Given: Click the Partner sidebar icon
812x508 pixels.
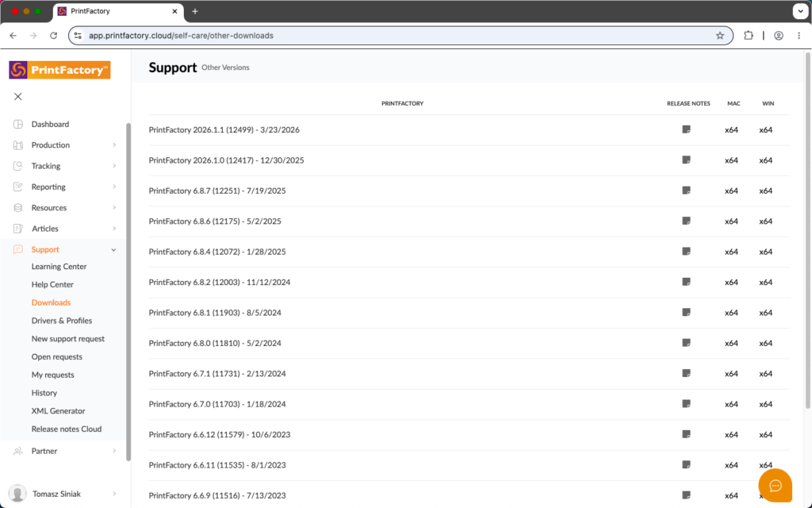Looking at the screenshot, I should [18, 451].
